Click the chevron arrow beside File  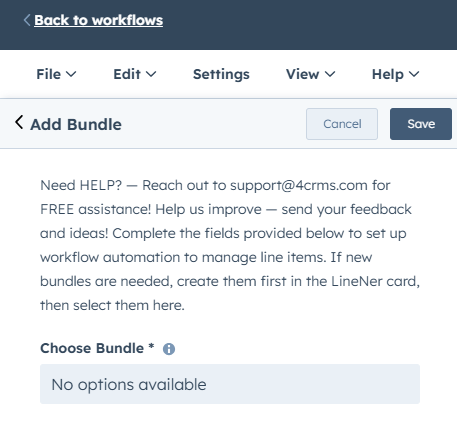coord(71,74)
